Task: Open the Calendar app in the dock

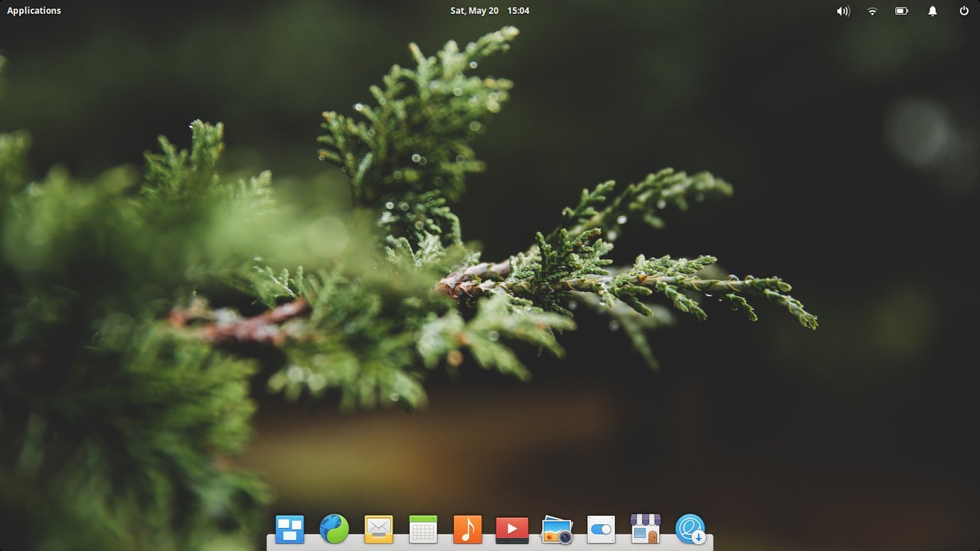Action: pyautogui.click(x=423, y=529)
